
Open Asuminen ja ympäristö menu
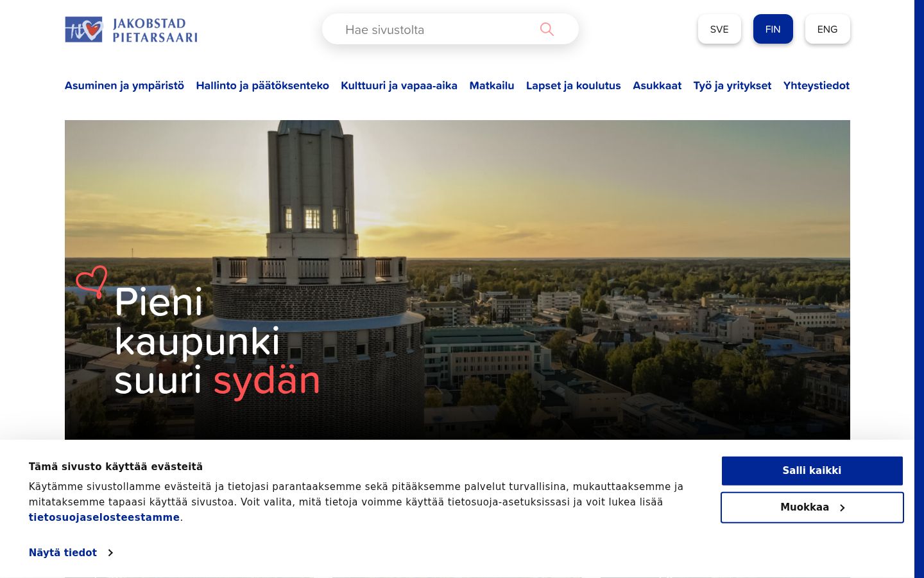tap(124, 85)
